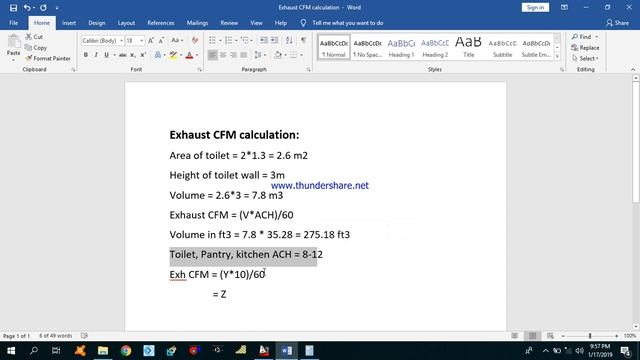Viewport: 640px width, 360px height.
Task: Toggle underline formatting
Action: point(106,55)
